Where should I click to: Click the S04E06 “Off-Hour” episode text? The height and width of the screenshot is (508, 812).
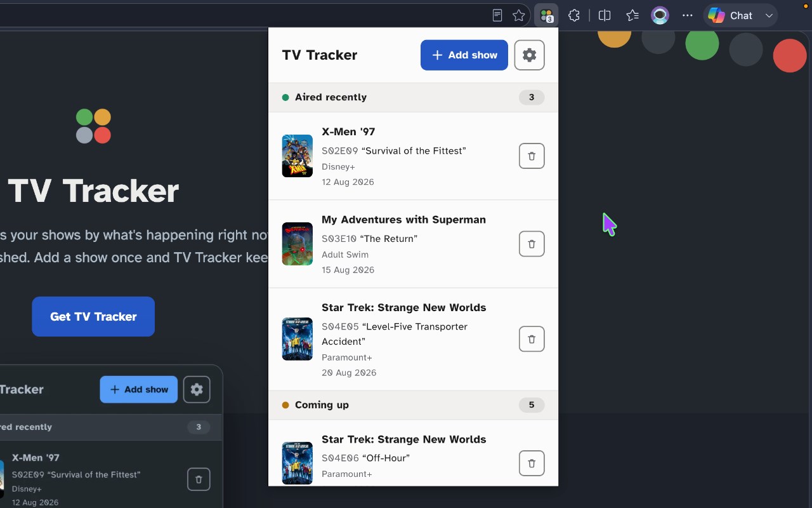point(365,458)
